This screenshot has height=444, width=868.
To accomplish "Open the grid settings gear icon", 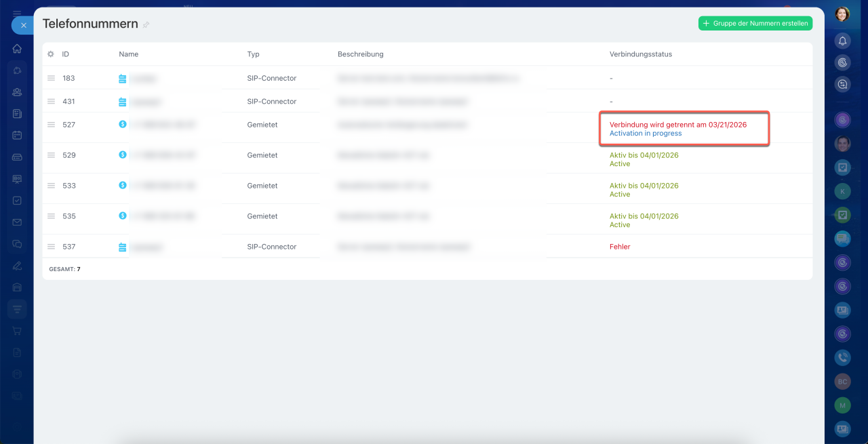I will (x=50, y=54).
